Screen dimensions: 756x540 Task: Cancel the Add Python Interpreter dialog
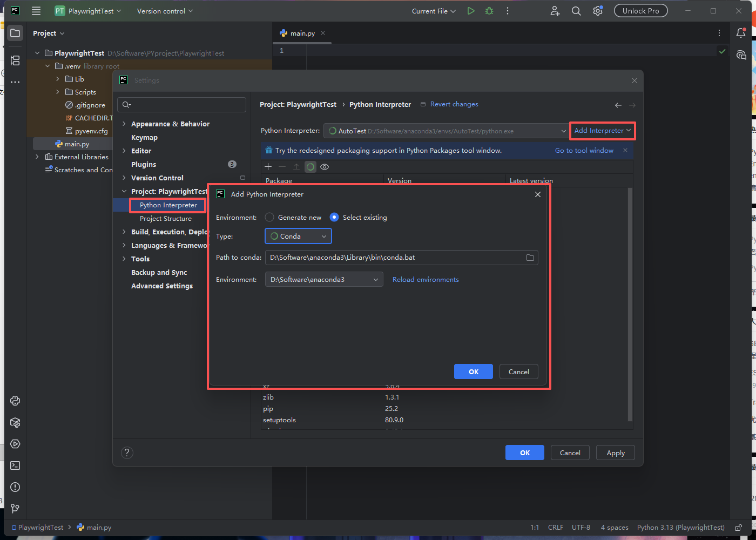[x=519, y=372]
